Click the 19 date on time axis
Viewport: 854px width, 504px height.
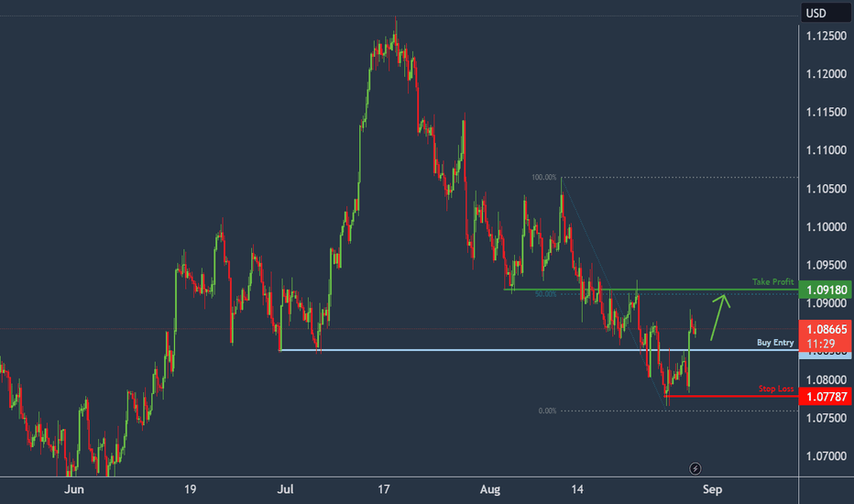[190, 489]
